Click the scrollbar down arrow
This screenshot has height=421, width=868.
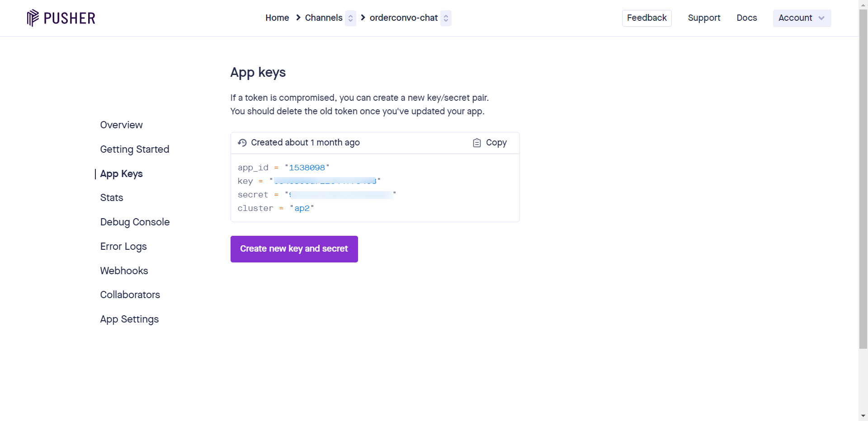[x=863, y=416]
